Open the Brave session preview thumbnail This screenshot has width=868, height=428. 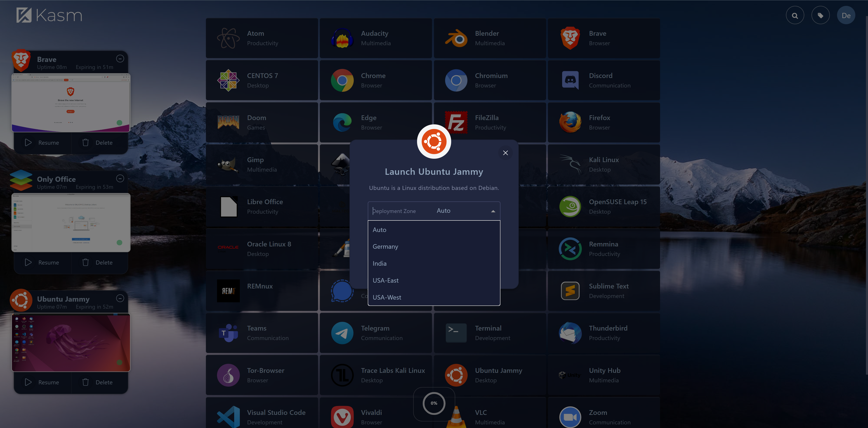[71, 103]
